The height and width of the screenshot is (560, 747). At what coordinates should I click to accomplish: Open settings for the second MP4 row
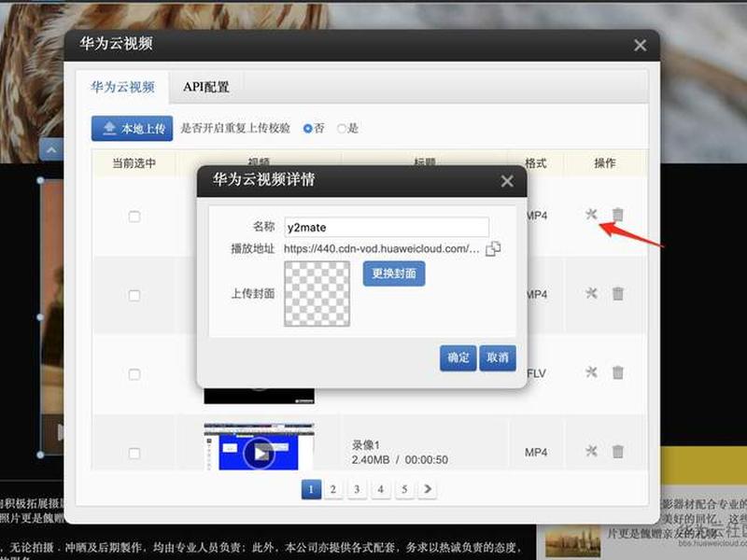(x=591, y=293)
